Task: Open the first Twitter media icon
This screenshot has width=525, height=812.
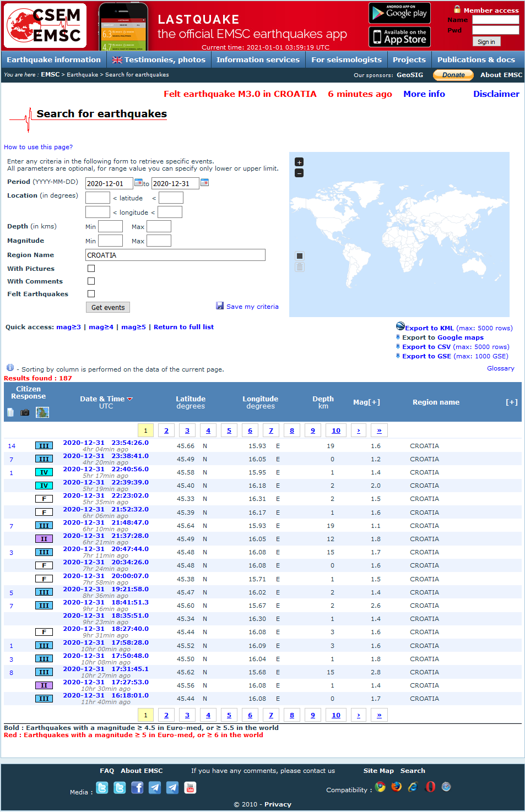Action: tap(102, 788)
